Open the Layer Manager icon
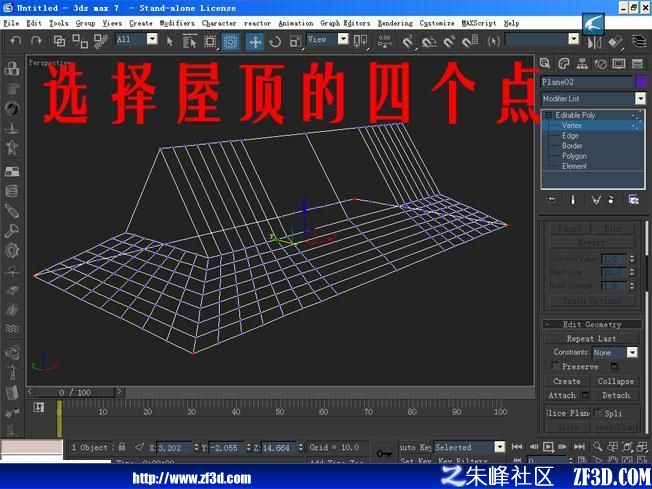The height and width of the screenshot is (489, 652). (639, 41)
